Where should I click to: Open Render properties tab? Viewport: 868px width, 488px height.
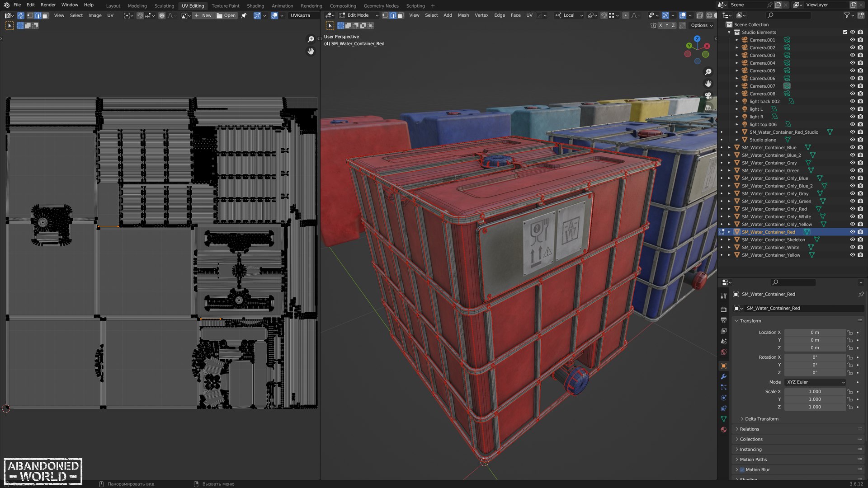pyautogui.click(x=723, y=310)
